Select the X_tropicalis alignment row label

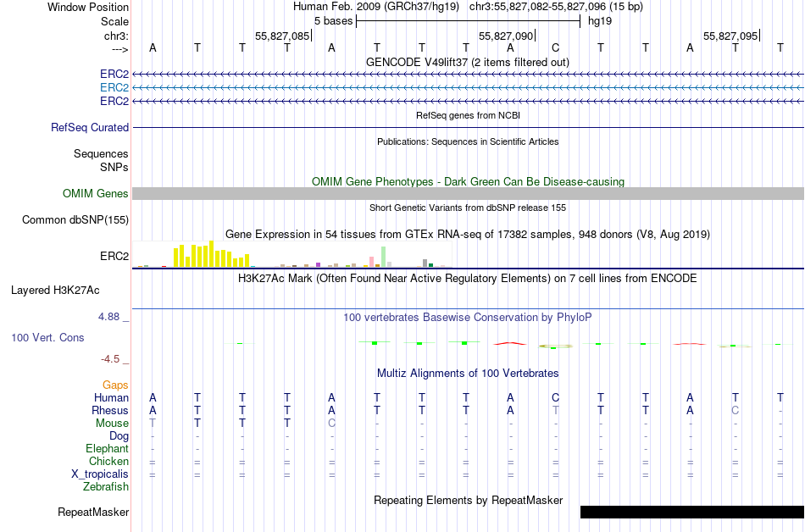[x=100, y=474]
